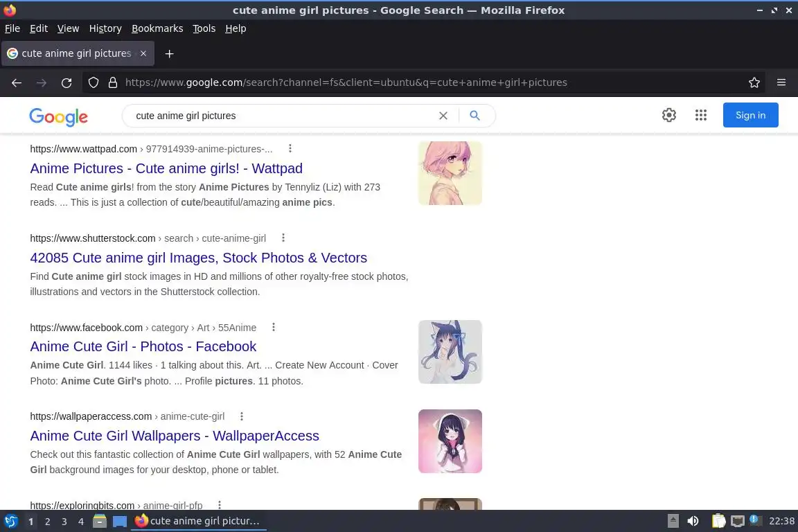
Task: Switch to workspace 3
Action: coord(64,522)
